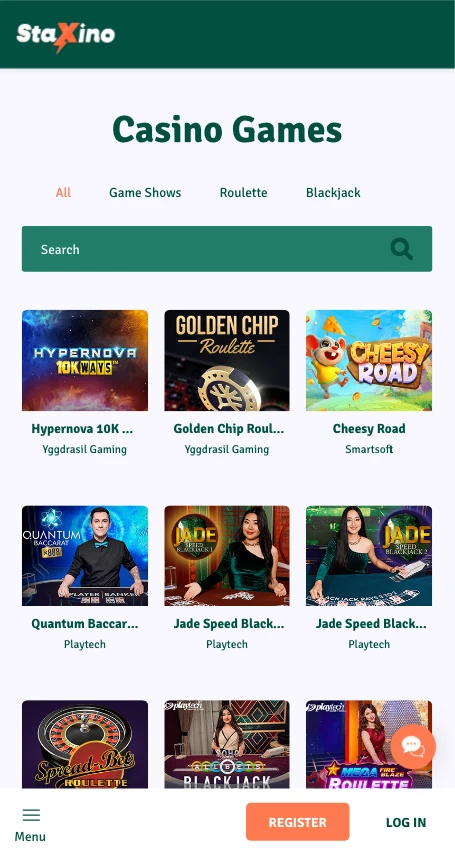Open Spread-Bet Roulette thumbnail
The image size is (455, 855).
click(85, 744)
